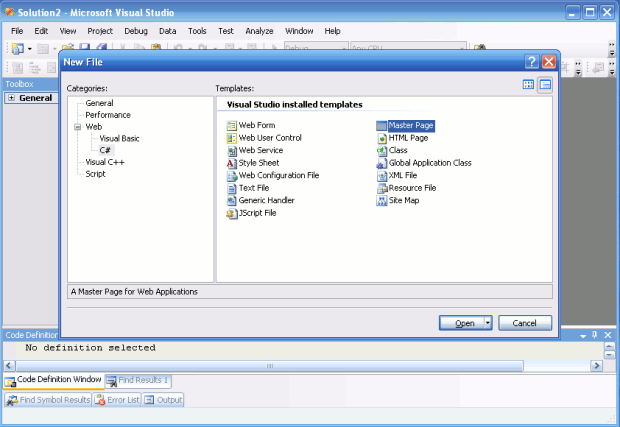The height and width of the screenshot is (427, 620).
Task: Select Visual Basic under Web category
Action: tap(119, 138)
